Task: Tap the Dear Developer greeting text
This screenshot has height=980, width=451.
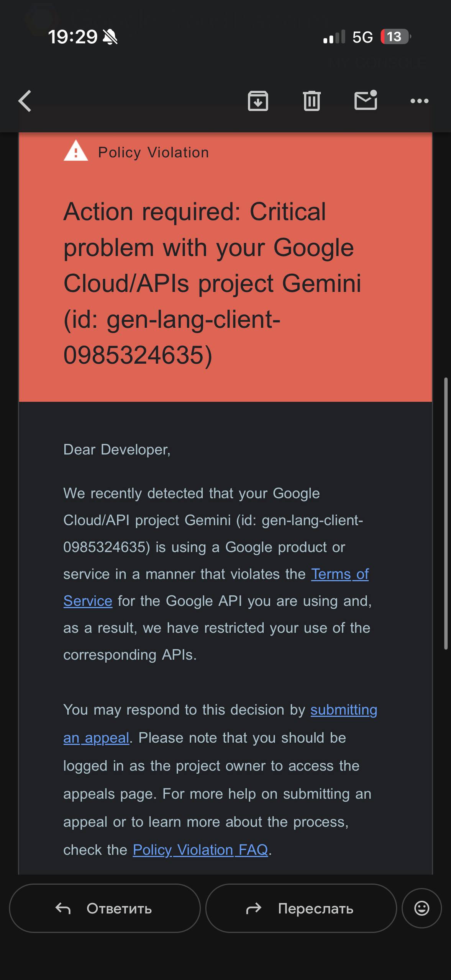Action: pyautogui.click(x=117, y=450)
